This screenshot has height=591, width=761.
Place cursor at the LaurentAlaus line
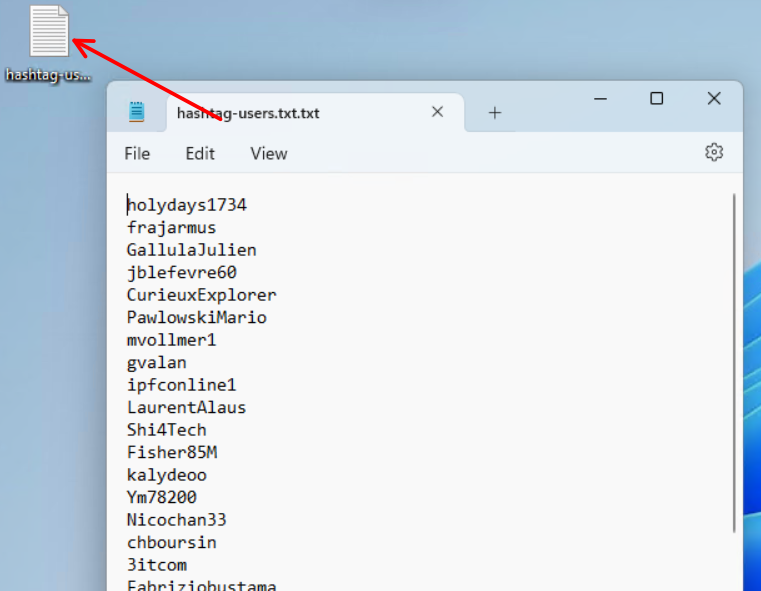(x=186, y=408)
